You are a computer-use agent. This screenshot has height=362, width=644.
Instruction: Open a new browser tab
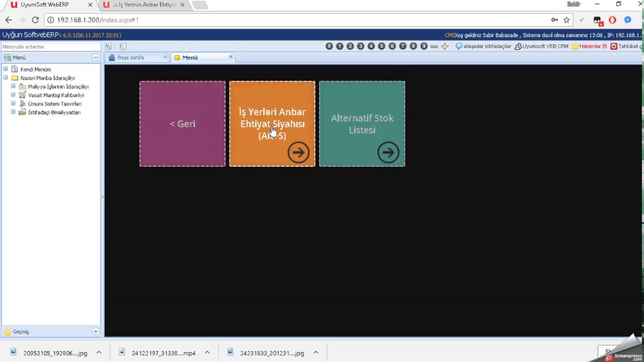[200, 5]
